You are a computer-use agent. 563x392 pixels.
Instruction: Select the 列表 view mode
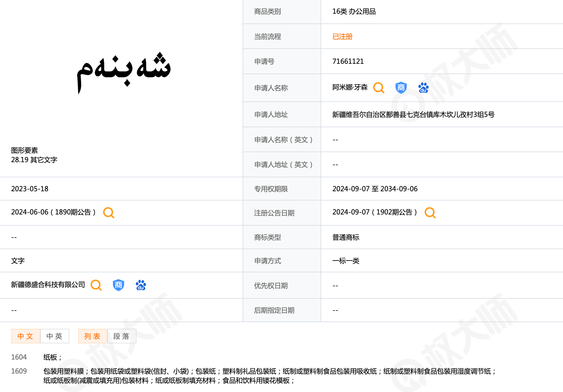(x=93, y=336)
